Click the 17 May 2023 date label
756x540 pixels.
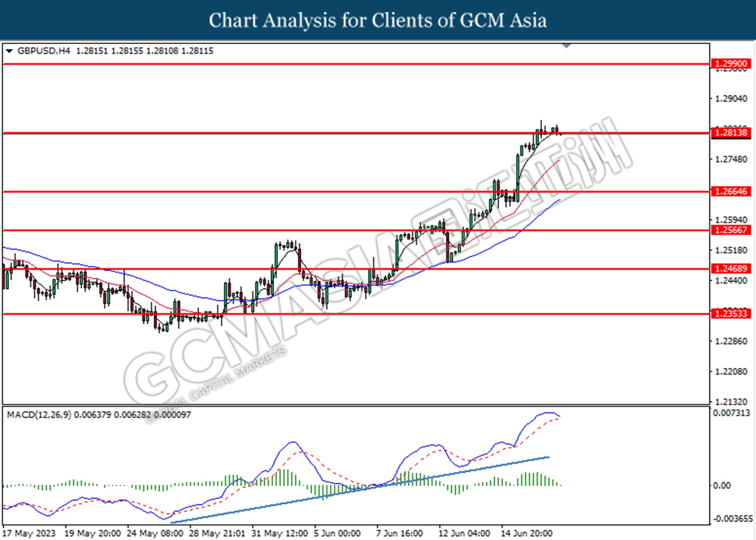[x=29, y=533]
